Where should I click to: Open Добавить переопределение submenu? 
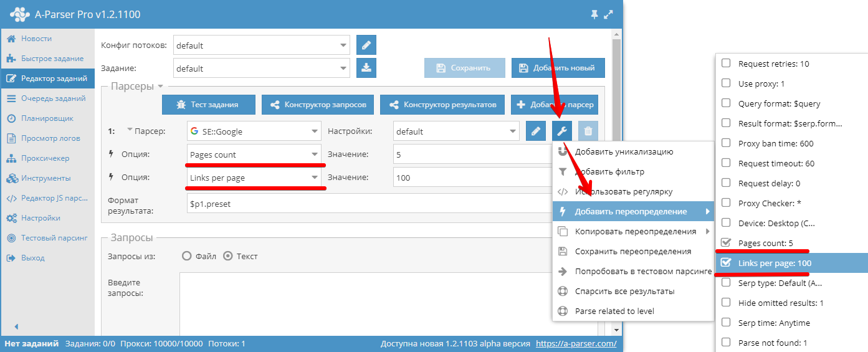[x=633, y=211]
